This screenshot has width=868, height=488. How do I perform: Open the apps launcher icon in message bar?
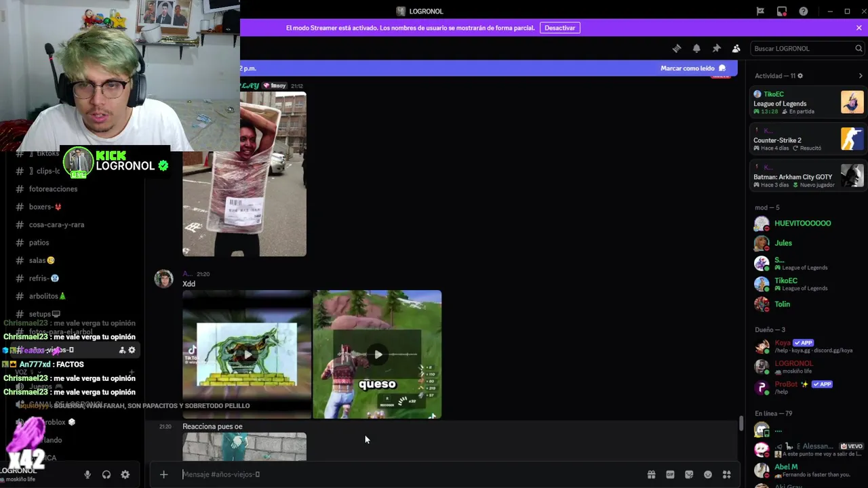coord(727,474)
